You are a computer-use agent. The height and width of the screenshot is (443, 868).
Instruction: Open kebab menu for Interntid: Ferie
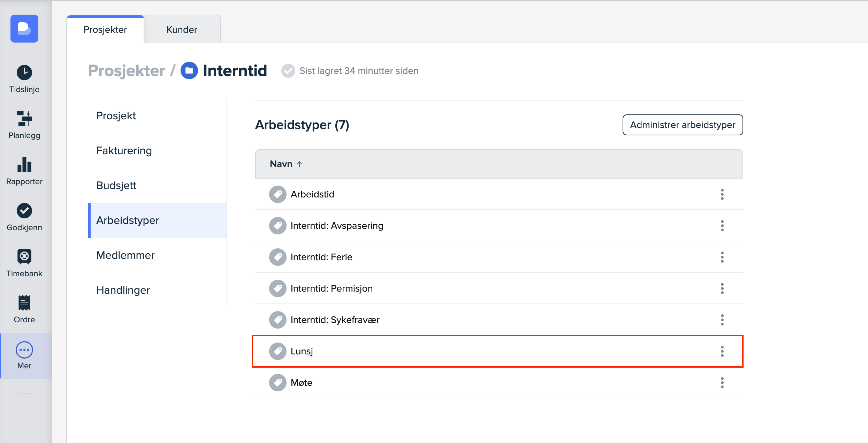pos(722,257)
